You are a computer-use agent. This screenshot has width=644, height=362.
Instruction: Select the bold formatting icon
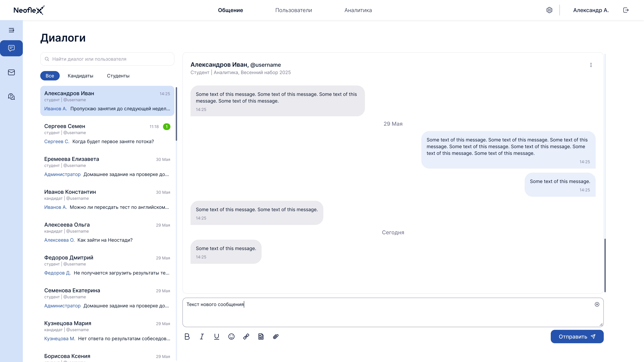point(187,337)
